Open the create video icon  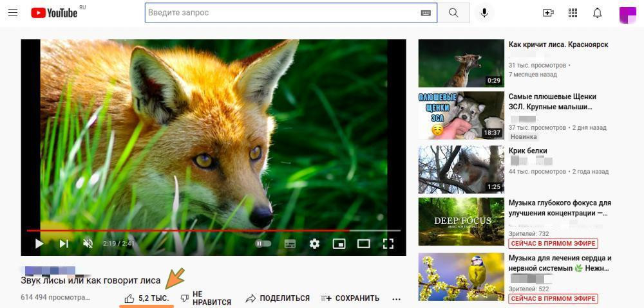(x=548, y=13)
